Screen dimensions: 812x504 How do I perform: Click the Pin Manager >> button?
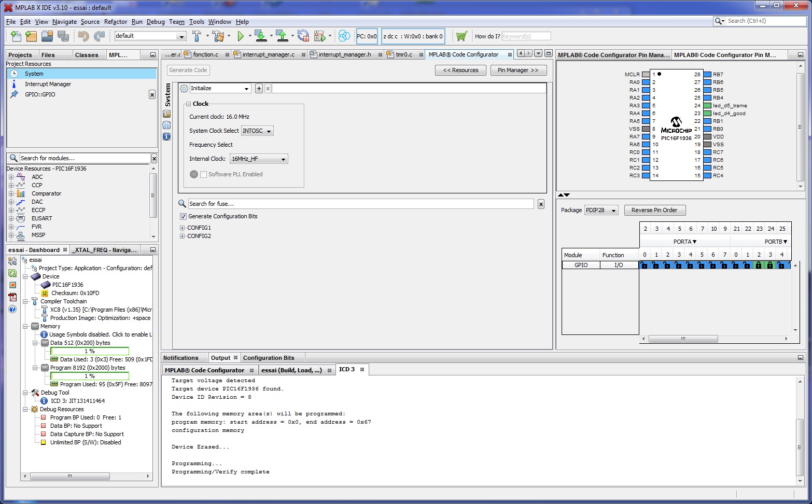(518, 70)
